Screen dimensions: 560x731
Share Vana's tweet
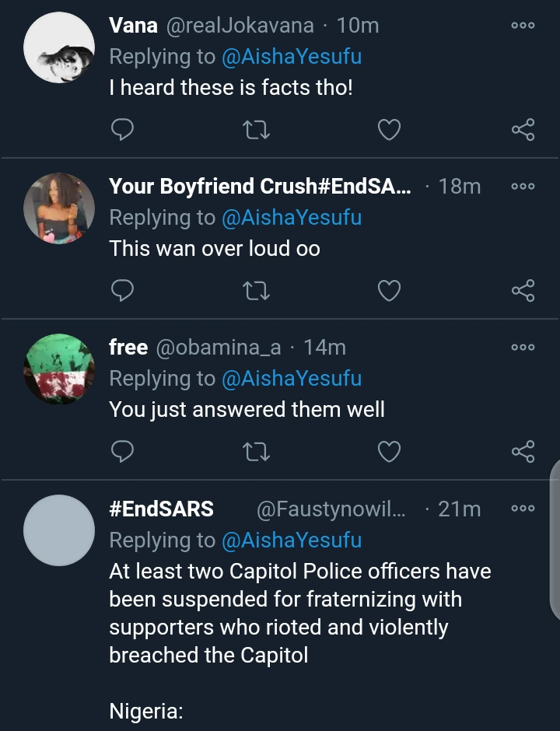tap(523, 130)
